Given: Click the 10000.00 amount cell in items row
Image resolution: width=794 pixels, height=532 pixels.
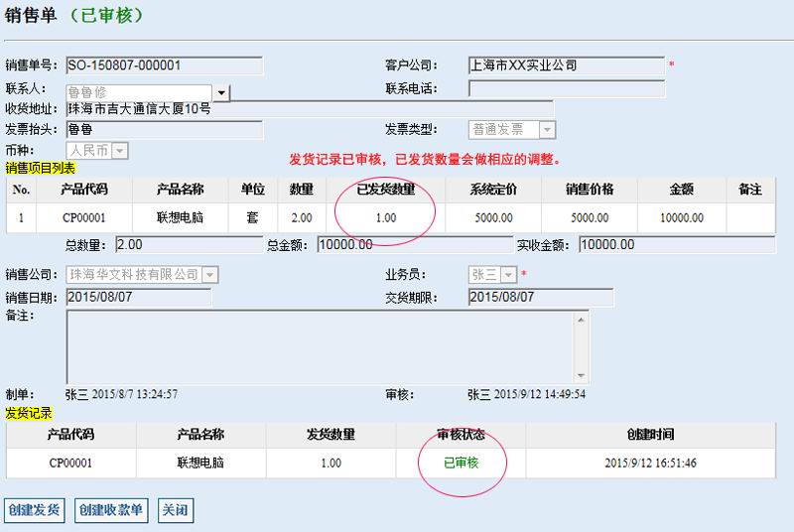Looking at the screenshot, I should click(682, 218).
